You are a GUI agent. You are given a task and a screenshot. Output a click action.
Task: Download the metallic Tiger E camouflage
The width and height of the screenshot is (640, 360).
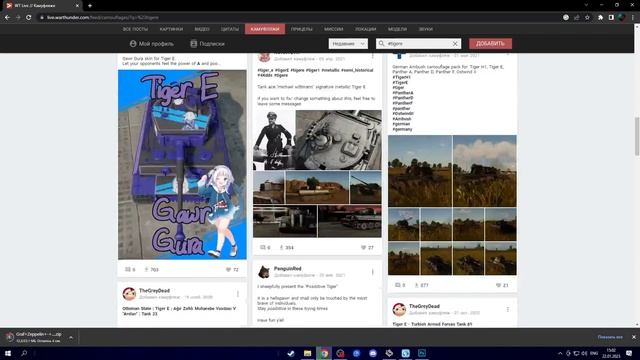click(281, 247)
